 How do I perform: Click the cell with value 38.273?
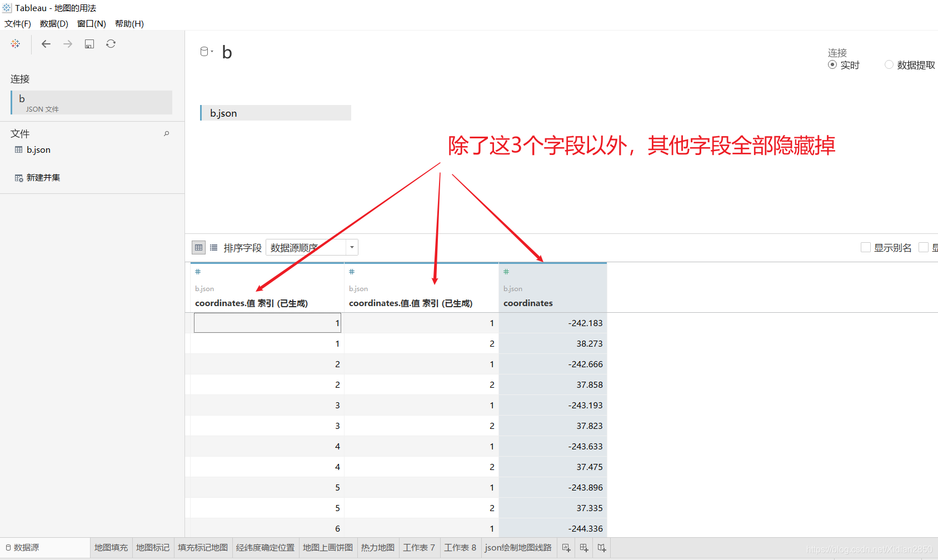click(x=553, y=343)
